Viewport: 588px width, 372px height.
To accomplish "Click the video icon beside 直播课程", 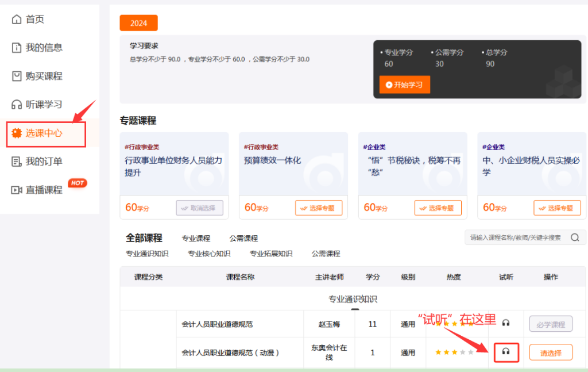I will [x=17, y=190].
